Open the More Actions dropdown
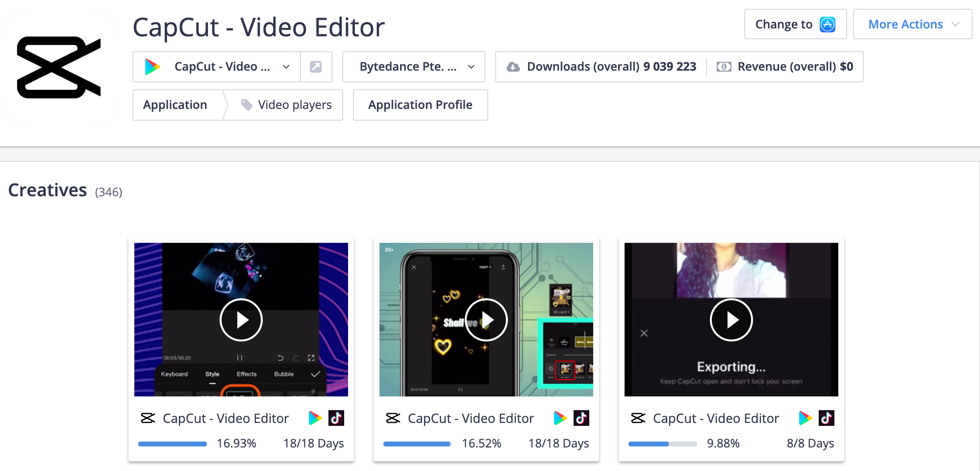The width and height of the screenshot is (980, 471). (x=912, y=24)
